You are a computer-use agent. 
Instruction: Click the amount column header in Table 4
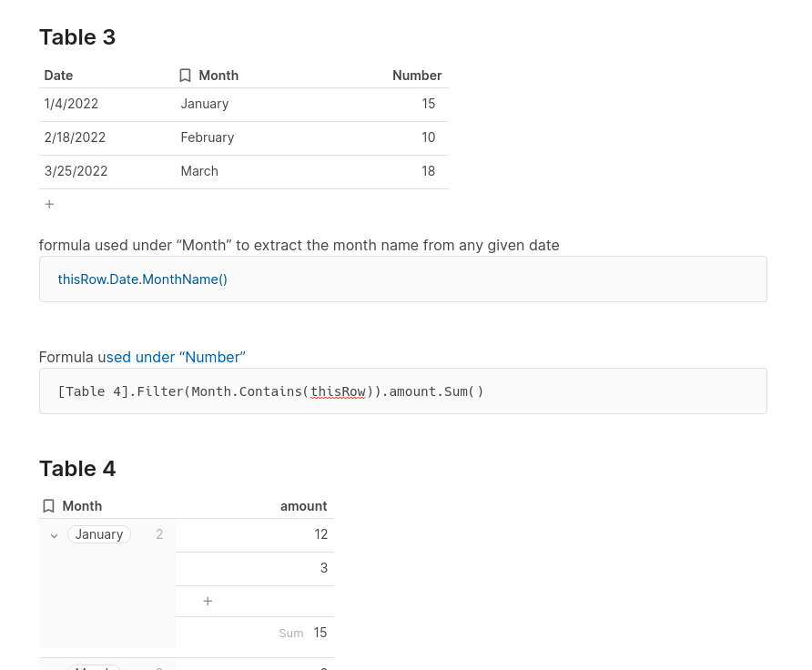(303, 506)
